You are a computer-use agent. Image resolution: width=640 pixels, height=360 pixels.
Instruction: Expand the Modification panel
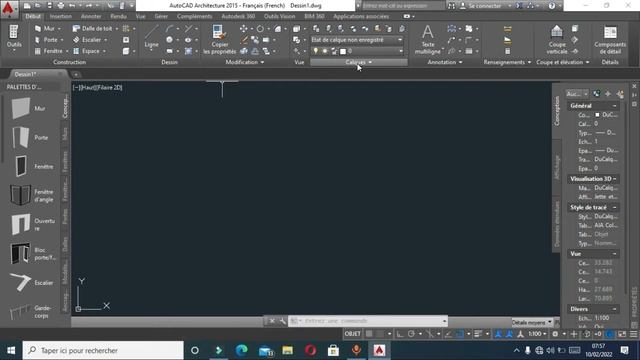[x=244, y=62]
